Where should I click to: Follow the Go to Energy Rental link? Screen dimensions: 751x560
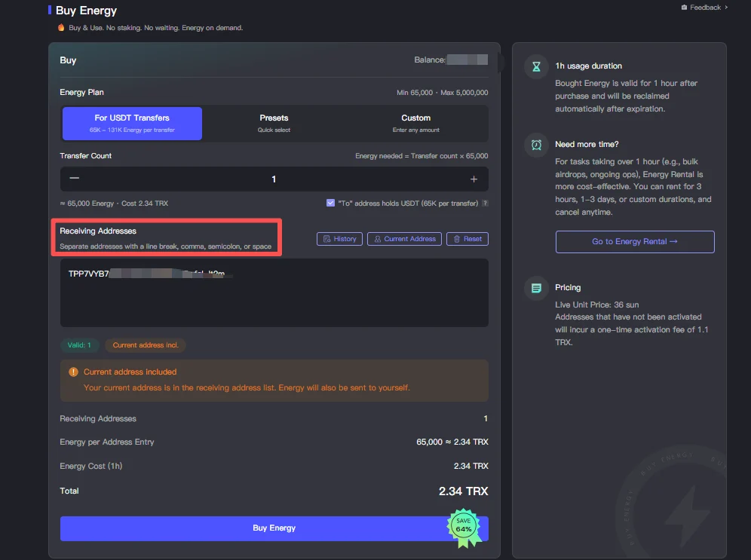pos(635,242)
